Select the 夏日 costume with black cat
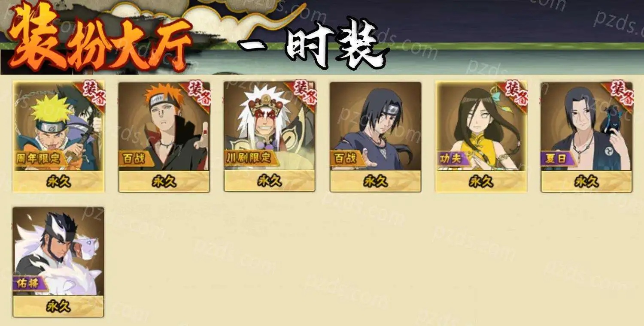This screenshot has height=326, width=644. pos(586,137)
